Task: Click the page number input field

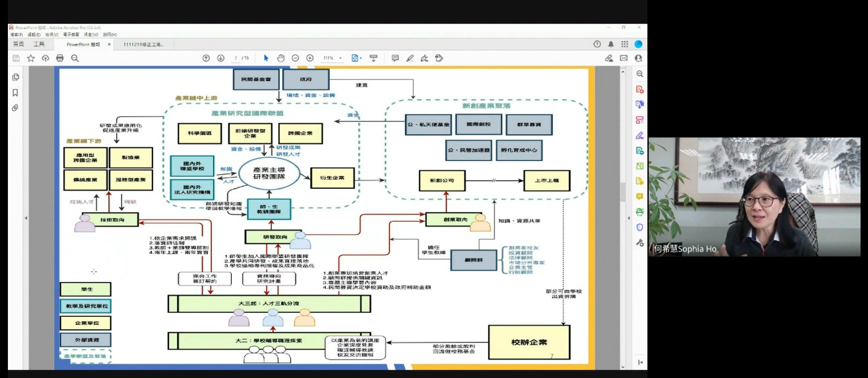Action: tap(236, 58)
